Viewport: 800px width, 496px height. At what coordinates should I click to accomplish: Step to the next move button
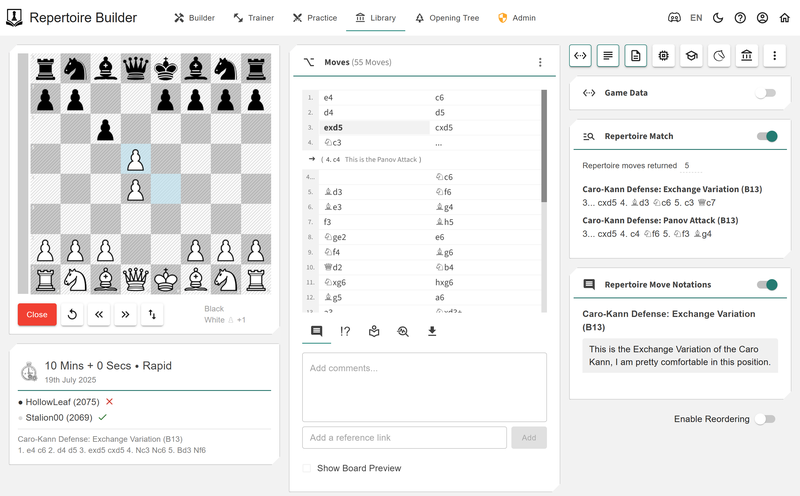[x=125, y=314]
